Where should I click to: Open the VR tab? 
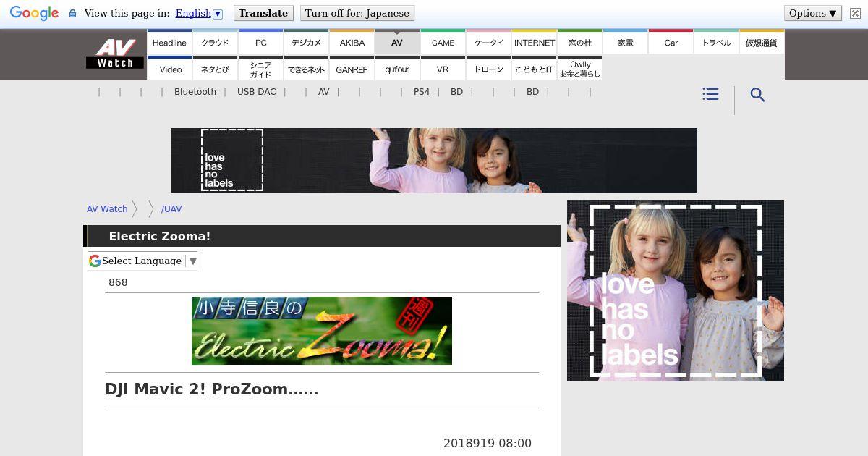click(x=443, y=69)
